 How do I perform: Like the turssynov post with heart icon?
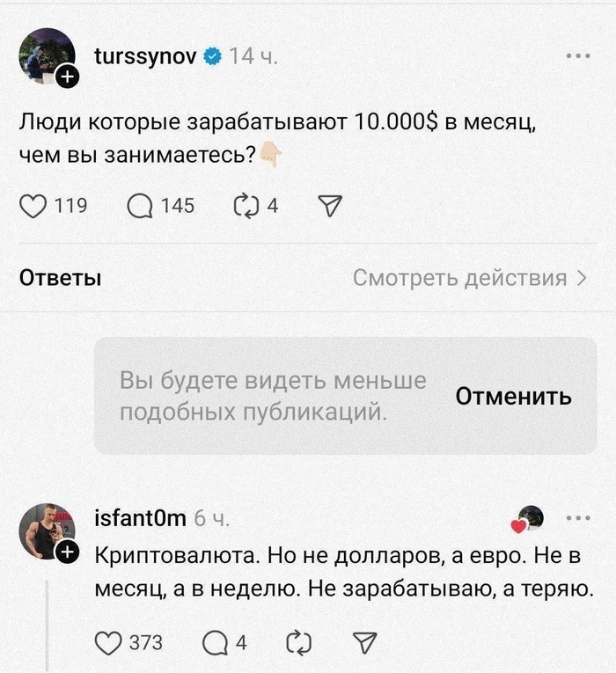(x=33, y=206)
